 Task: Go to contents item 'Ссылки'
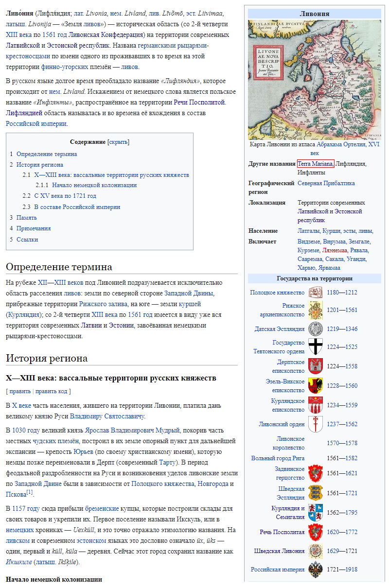click(x=27, y=240)
